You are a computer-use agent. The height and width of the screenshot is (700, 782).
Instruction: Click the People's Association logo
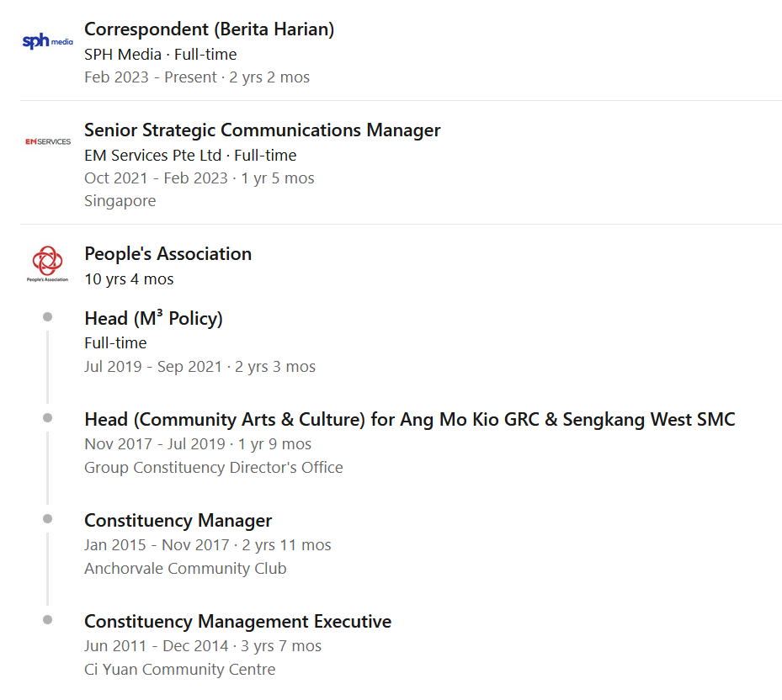click(47, 263)
